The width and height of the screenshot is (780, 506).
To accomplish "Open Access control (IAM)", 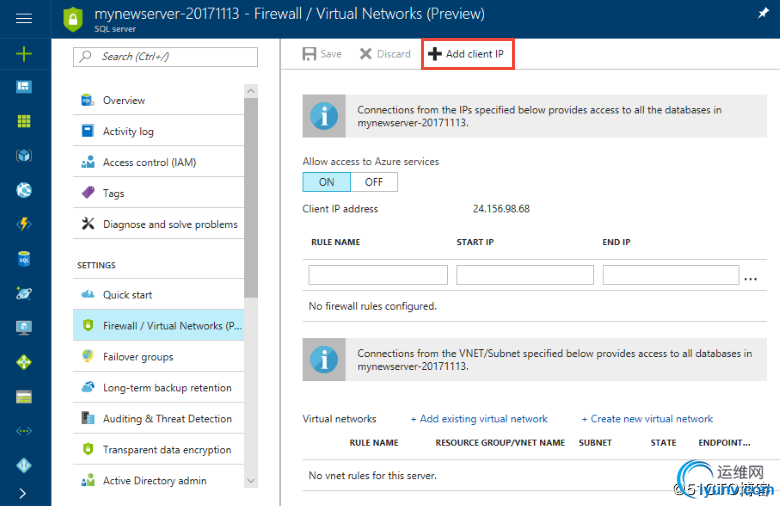I will click(158, 162).
